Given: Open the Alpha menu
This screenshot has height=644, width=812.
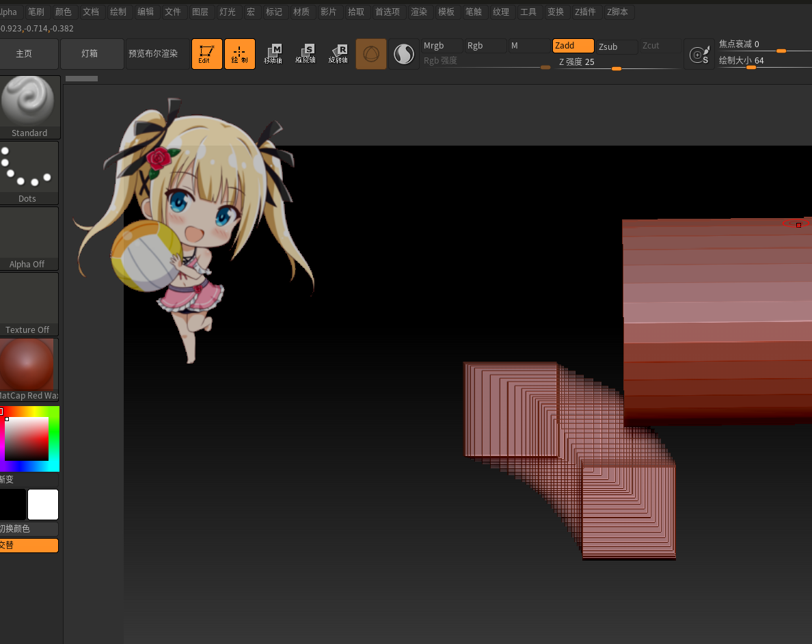Looking at the screenshot, I should pyautogui.click(x=10, y=12).
